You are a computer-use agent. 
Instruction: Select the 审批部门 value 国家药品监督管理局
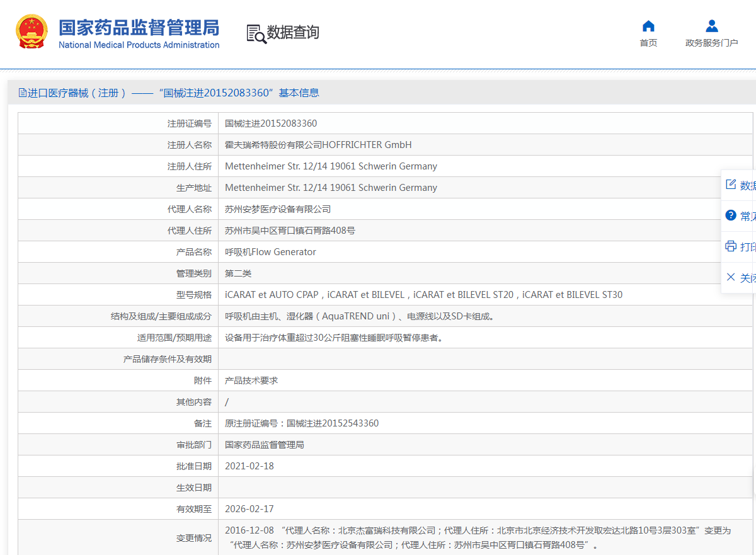point(265,445)
